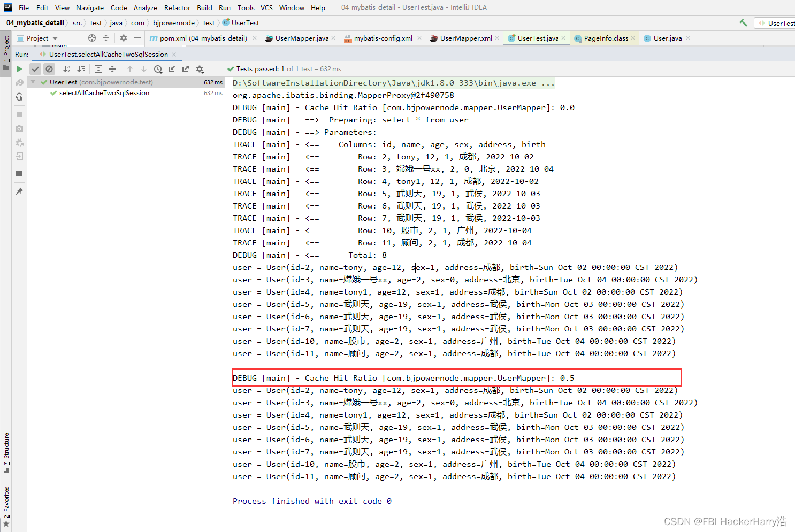Click the gray Stop process square
795x532 pixels.
pyautogui.click(x=19, y=114)
